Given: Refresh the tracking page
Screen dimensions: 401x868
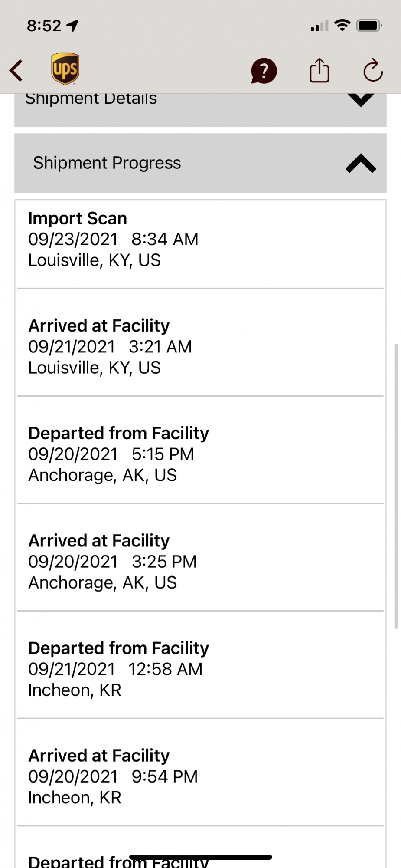Looking at the screenshot, I should point(373,70).
